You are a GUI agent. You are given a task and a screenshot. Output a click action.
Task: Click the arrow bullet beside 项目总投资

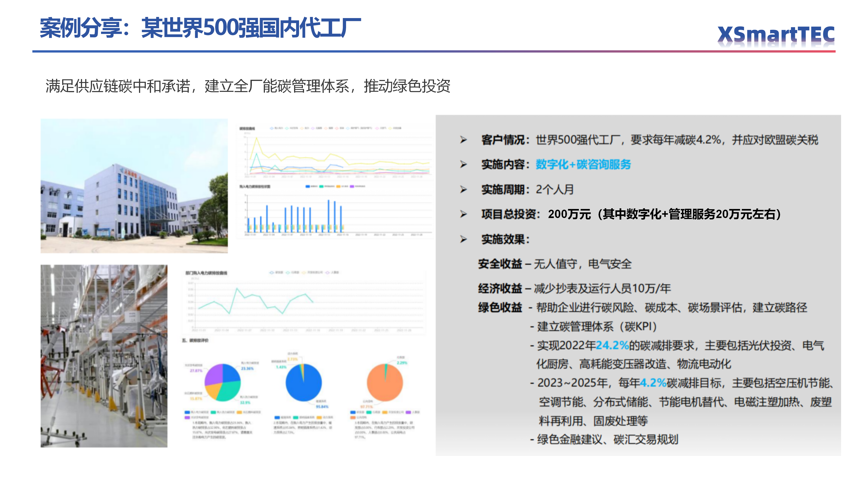pyautogui.click(x=464, y=214)
